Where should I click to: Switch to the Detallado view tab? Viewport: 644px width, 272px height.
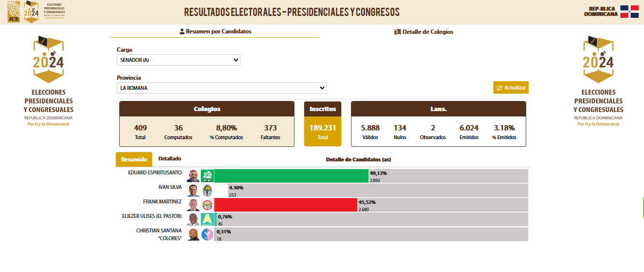(169, 158)
